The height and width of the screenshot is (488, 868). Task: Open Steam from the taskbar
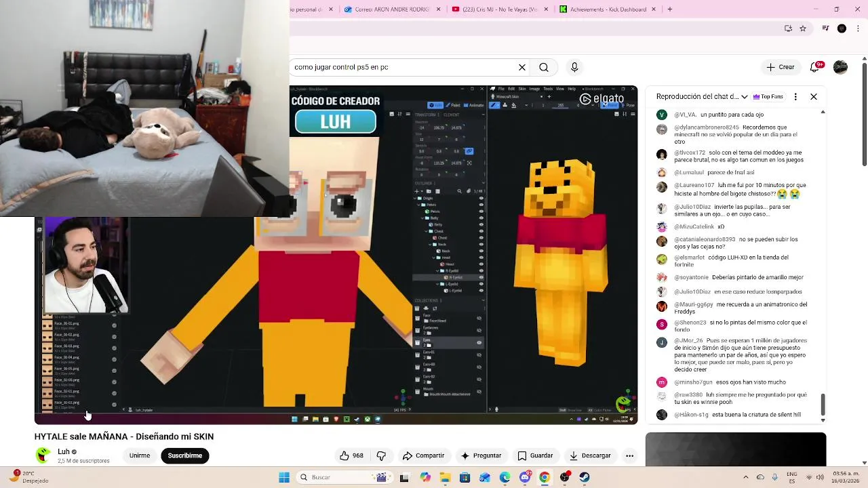585,477
